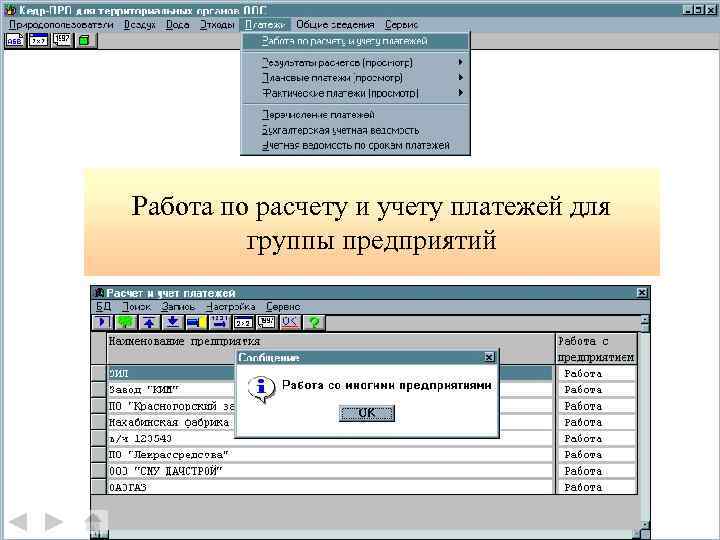Click the 1231 numbering arrow icon
The width and height of the screenshot is (720, 540).
[220, 322]
